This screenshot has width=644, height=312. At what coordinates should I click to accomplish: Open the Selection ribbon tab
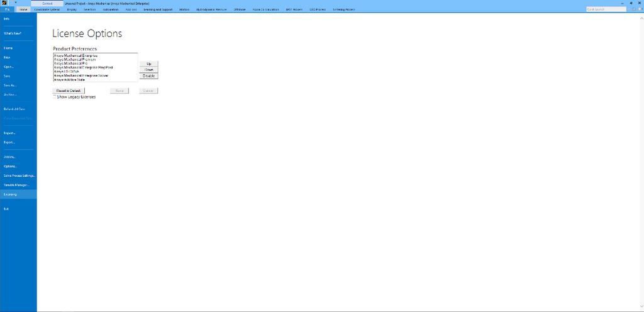(x=89, y=9)
